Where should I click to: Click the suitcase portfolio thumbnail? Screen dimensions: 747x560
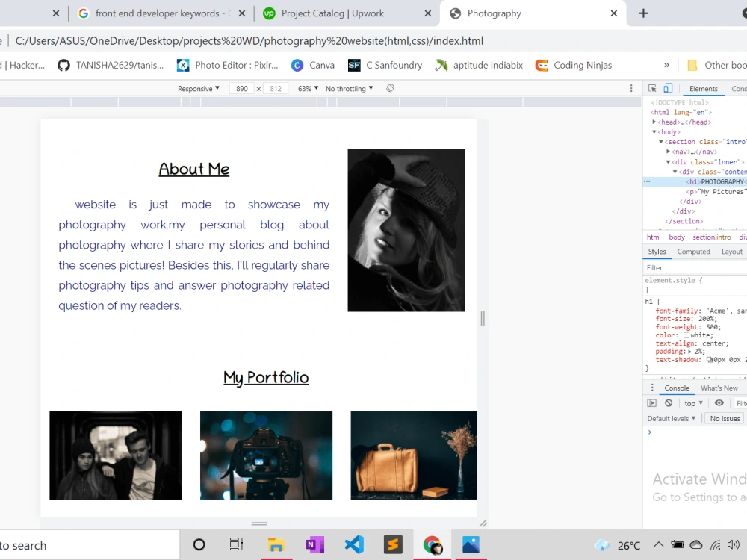[414, 455]
